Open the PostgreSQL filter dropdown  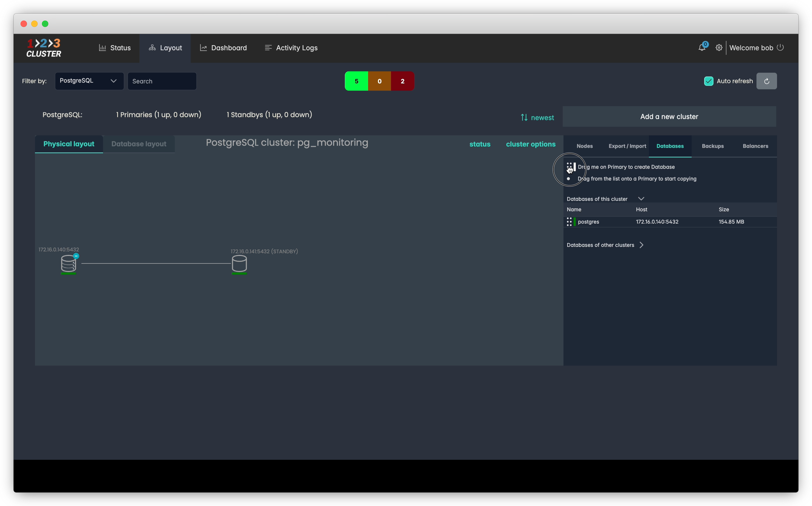tap(89, 81)
